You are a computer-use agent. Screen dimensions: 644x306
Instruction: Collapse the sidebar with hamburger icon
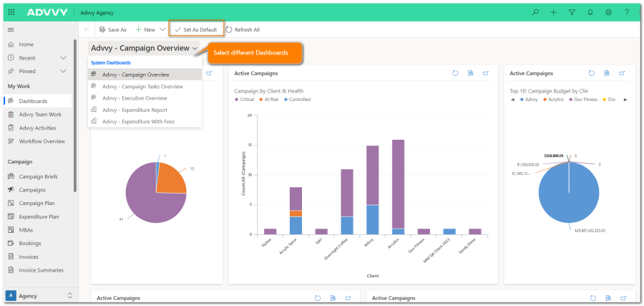[x=11, y=29]
